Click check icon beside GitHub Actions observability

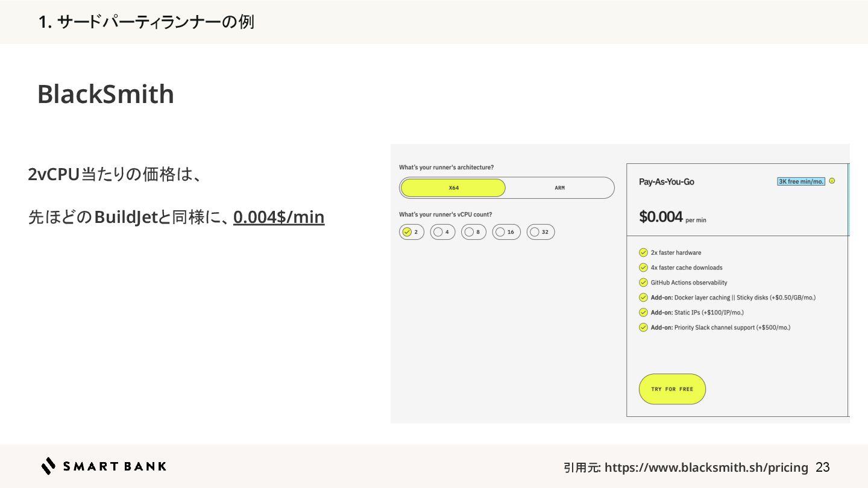point(643,283)
